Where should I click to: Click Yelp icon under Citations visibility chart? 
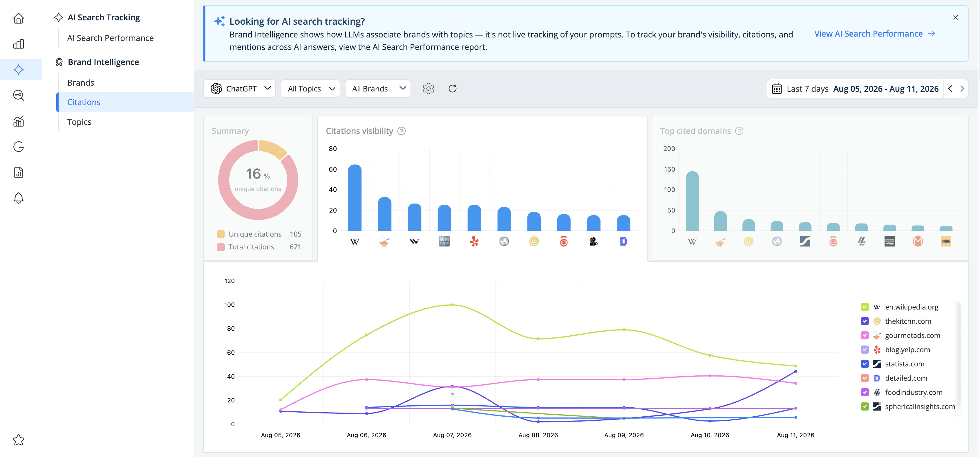[x=474, y=242]
